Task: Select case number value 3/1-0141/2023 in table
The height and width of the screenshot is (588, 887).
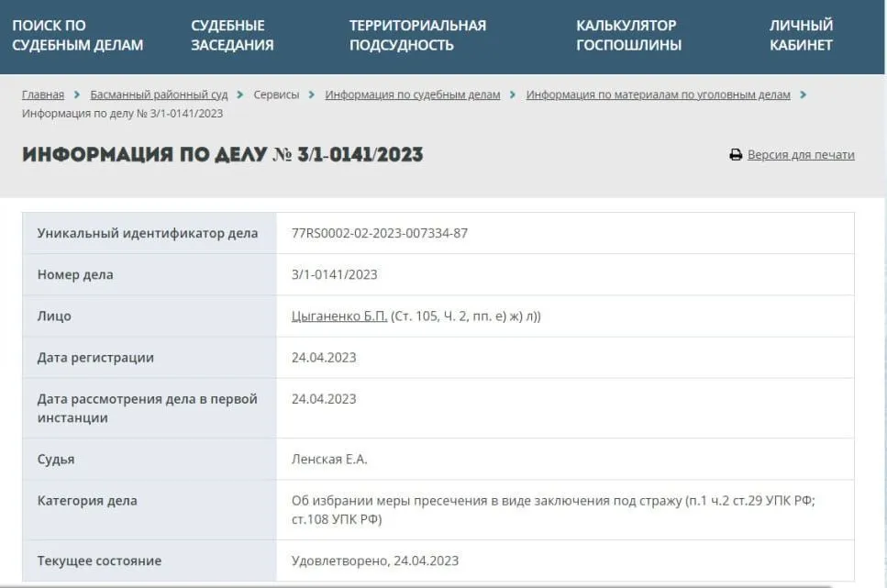Action: pos(334,274)
